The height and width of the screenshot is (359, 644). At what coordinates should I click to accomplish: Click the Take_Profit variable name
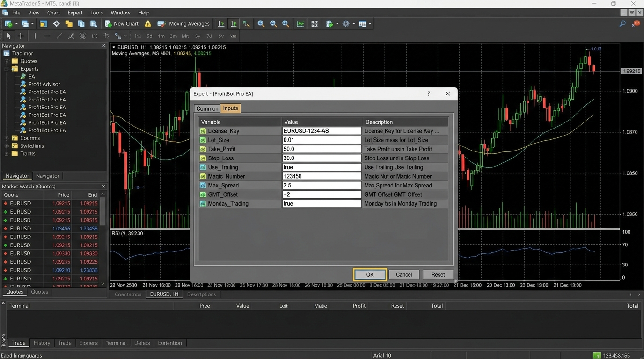222,149
